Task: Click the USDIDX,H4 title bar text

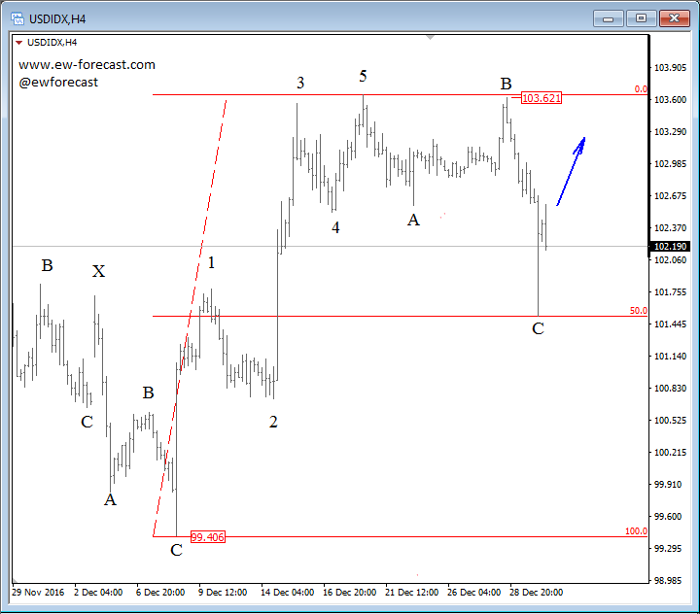Action: click(x=57, y=19)
